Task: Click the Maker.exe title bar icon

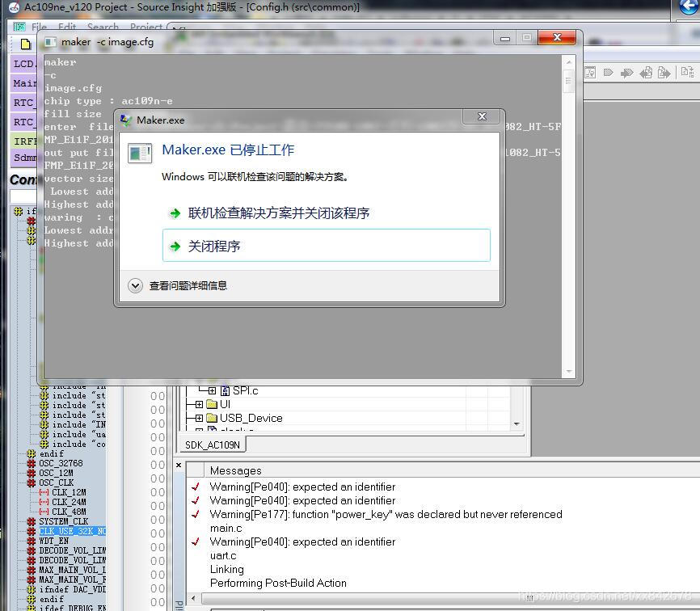Action: [x=126, y=120]
